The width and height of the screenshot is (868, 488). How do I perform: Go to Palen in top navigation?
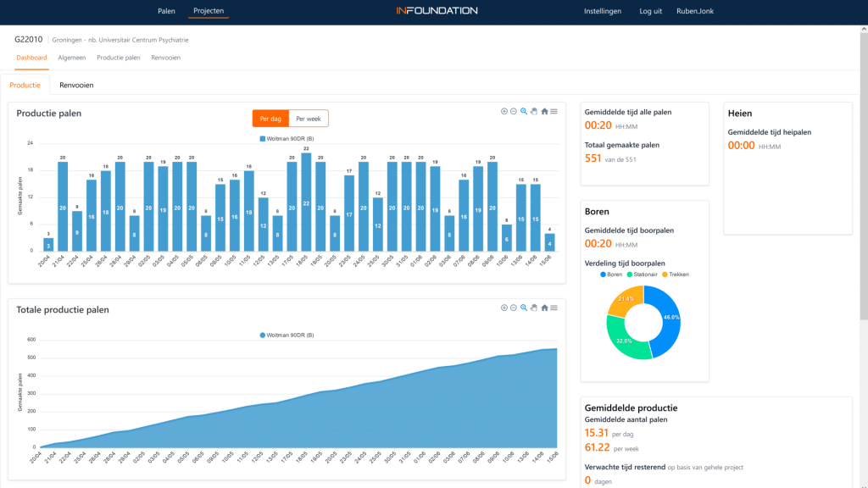[166, 11]
